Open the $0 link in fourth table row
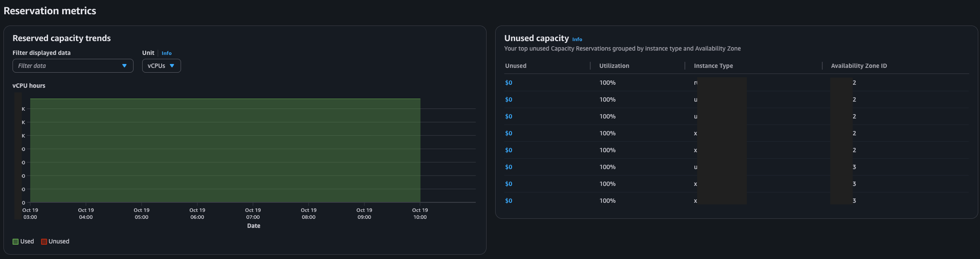980x259 pixels. [x=509, y=133]
